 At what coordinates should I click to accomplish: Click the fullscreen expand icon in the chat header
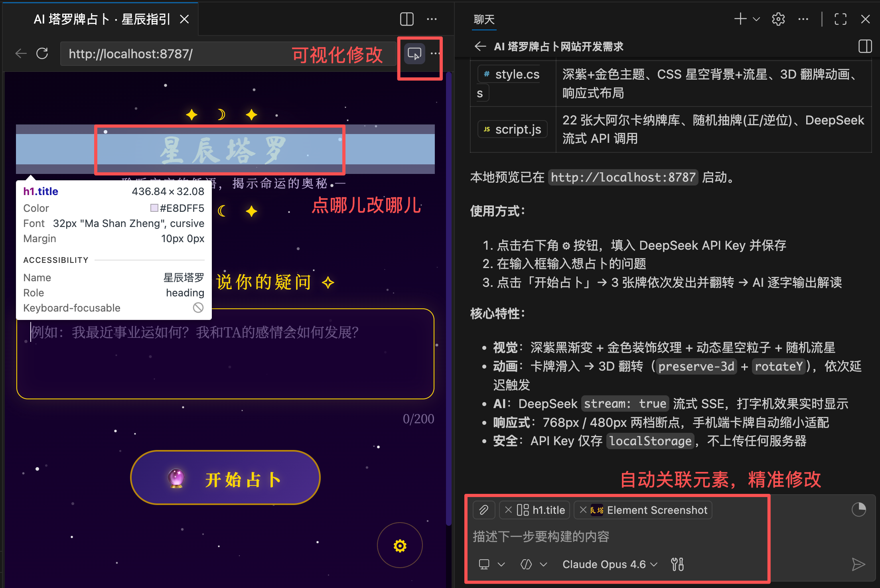tap(841, 19)
